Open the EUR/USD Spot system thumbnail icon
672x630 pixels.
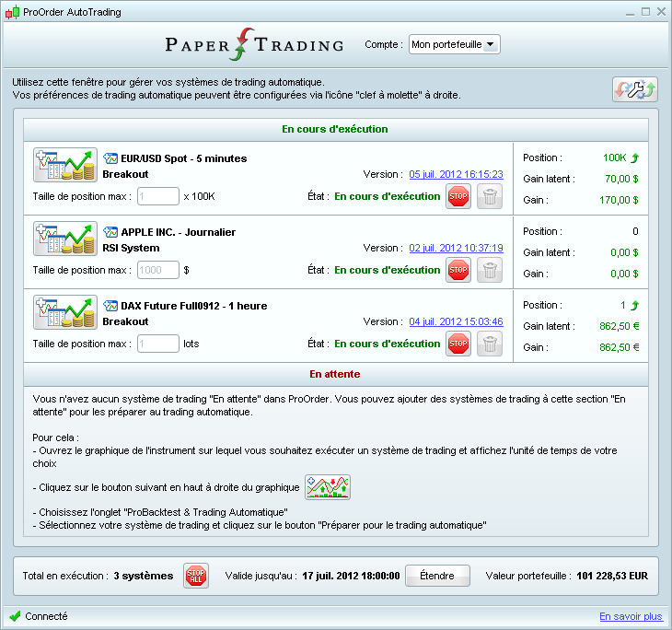(65, 165)
